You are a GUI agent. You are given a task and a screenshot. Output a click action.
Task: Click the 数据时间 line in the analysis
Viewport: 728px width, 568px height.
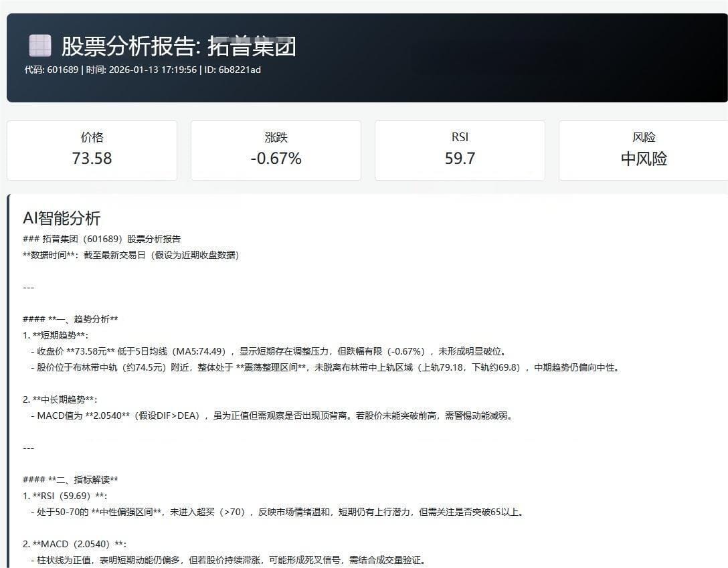pos(130,255)
